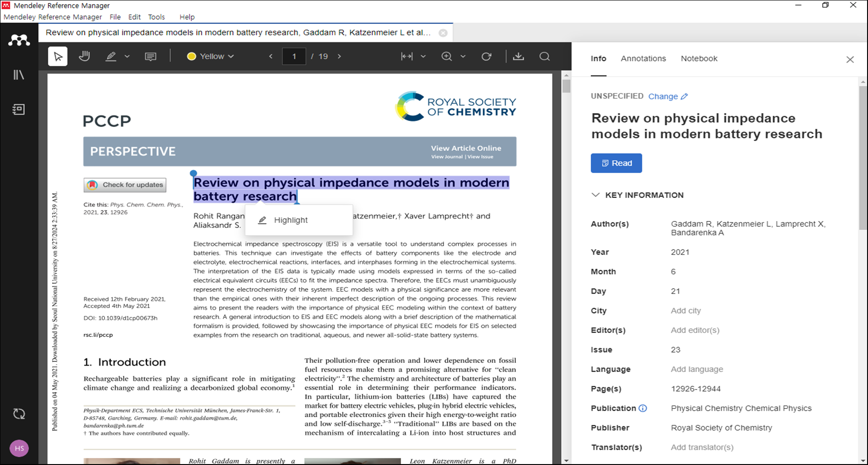Choose Highlight from the popup menu
The image size is (868, 465).
point(299,220)
